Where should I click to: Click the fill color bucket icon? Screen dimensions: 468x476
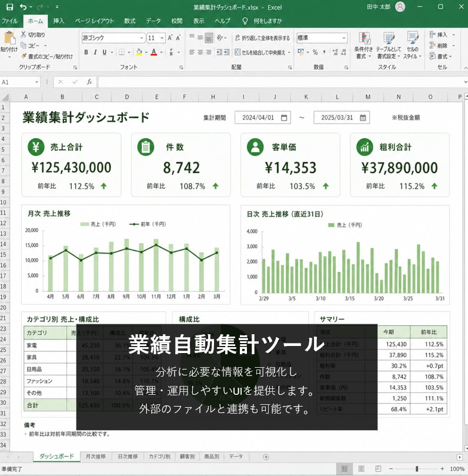click(x=139, y=52)
